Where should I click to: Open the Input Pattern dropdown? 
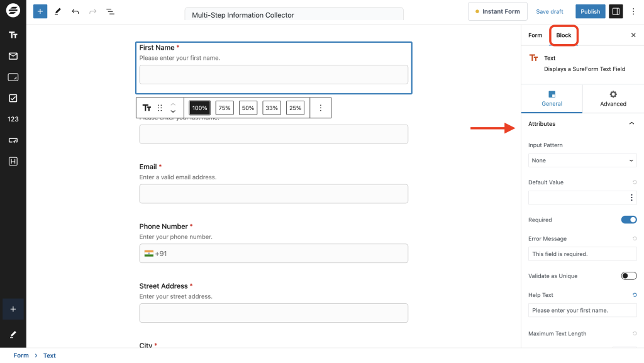point(582,160)
